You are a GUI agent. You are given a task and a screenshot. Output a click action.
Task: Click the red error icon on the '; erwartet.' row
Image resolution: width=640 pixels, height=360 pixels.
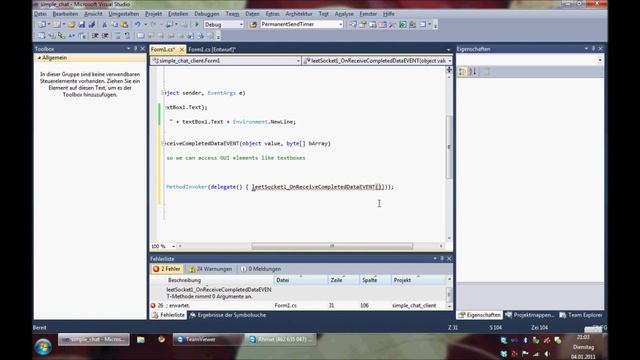(153, 305)
